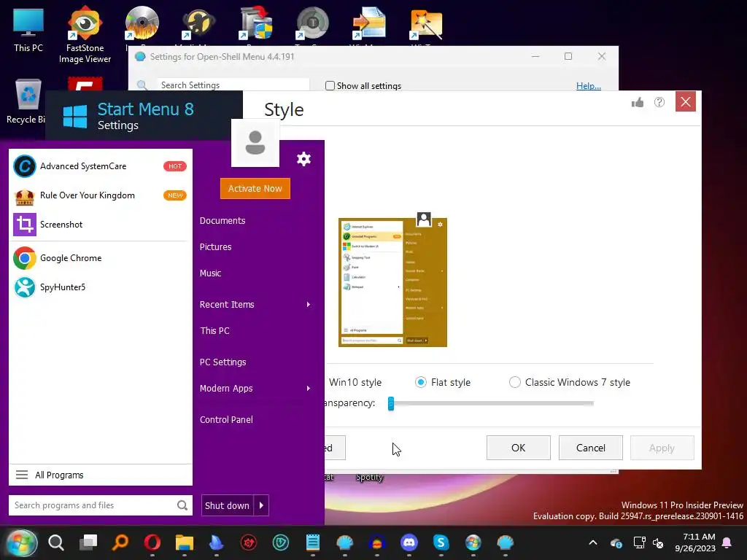Open PC Settings from the start menu

223,362
